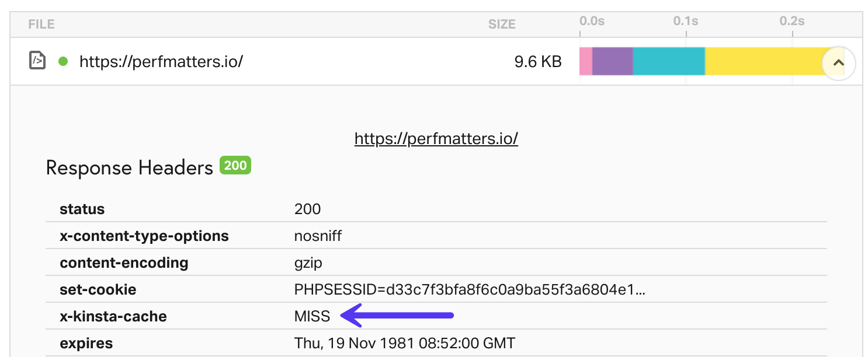Click the Response Headers section heading
This screenshot has height=357, width=868.
pos(129,168)
